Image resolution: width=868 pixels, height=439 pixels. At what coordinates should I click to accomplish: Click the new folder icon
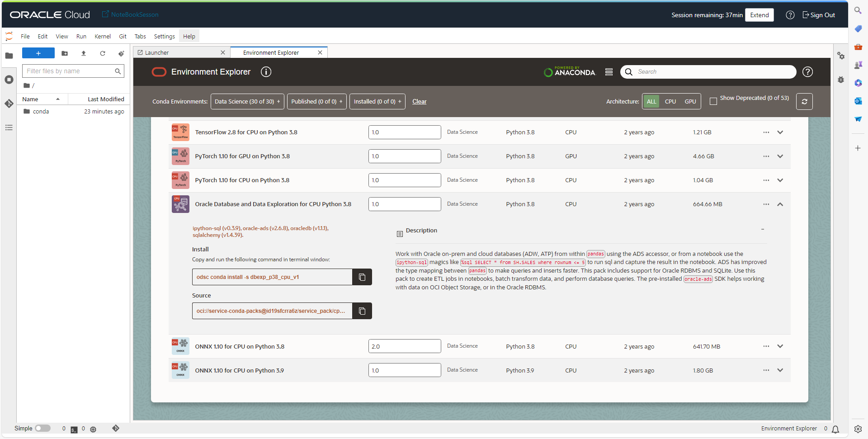65,53
